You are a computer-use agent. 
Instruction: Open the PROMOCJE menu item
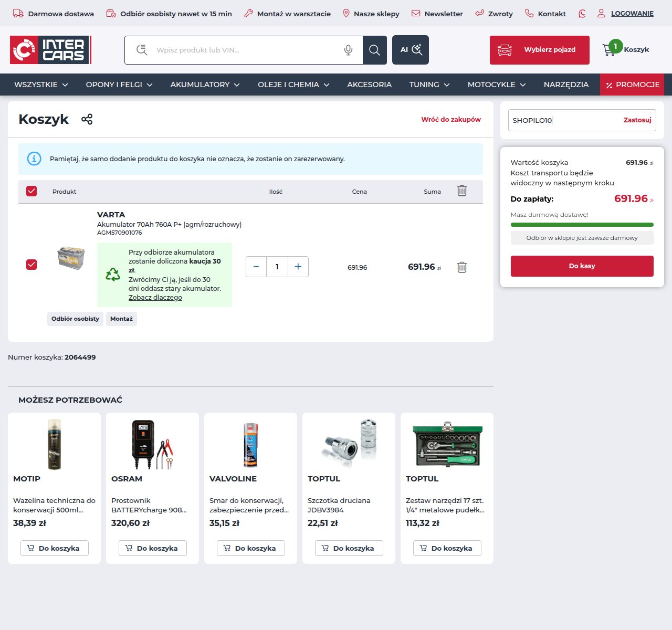(x=632, y=85)
